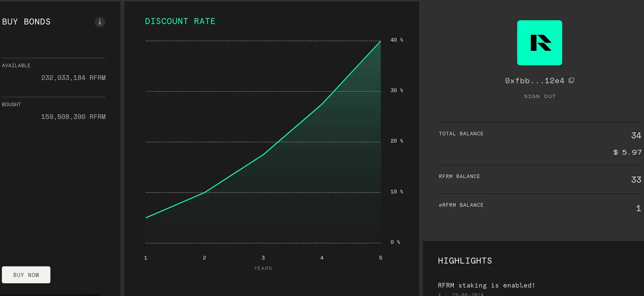Click the green R logo avatar
This screenshot has width=644, height=296.
pos(539,43)
